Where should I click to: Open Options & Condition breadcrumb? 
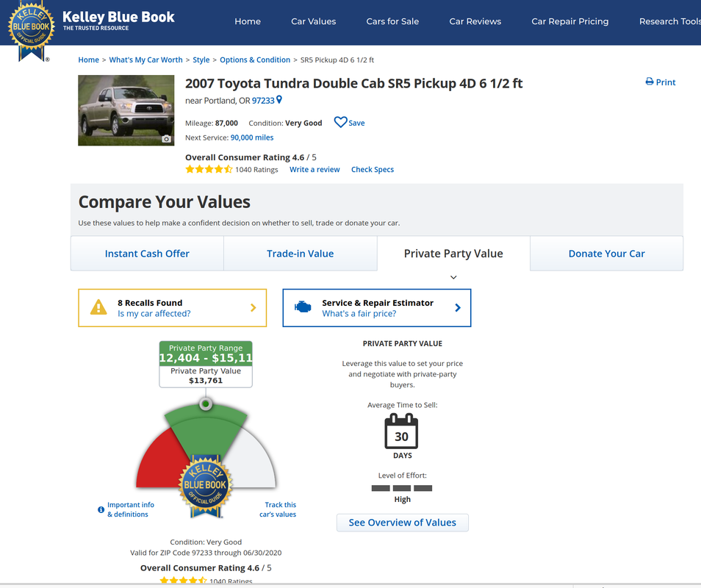(x=255, y=60)
